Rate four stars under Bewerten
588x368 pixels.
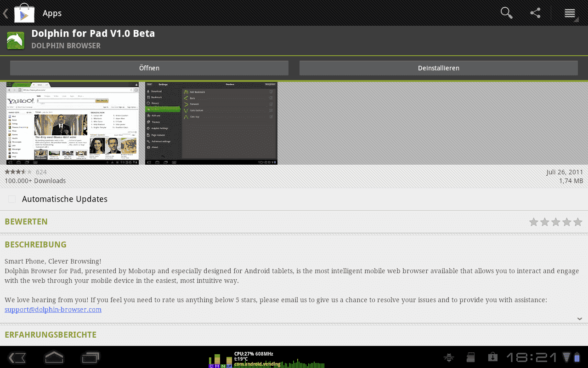566,222
